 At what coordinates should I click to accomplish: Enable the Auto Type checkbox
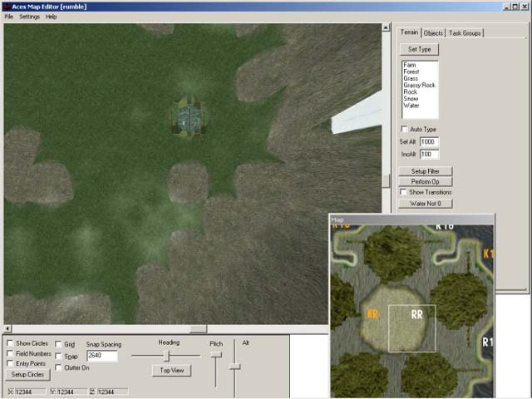coord(405,130)
